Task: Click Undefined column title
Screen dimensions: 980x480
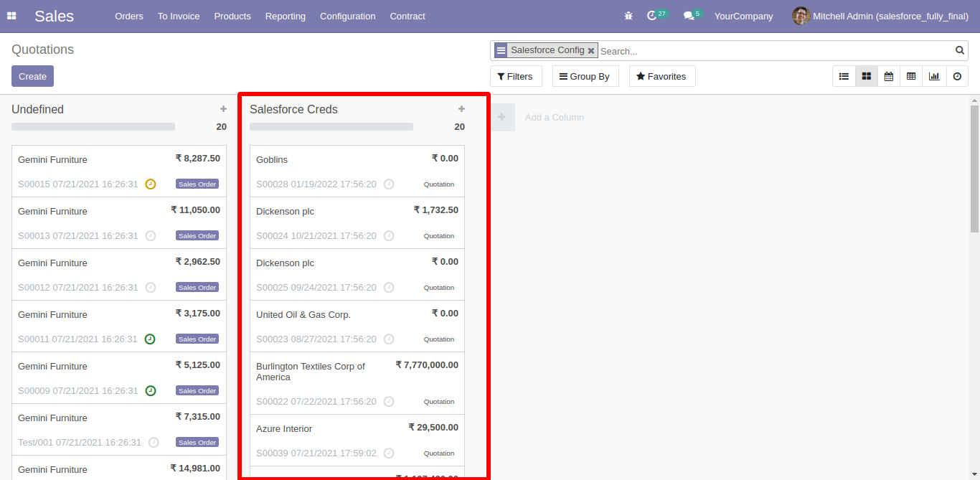Action: point(37,109)
